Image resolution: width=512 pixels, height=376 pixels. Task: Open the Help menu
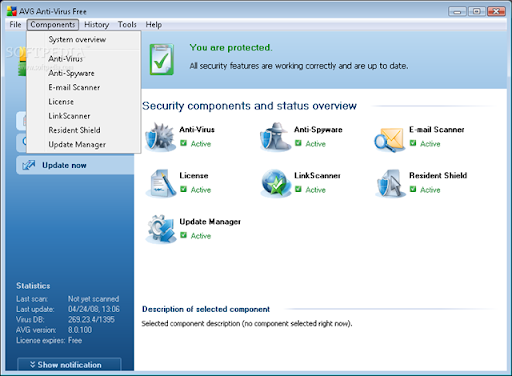point(154,25)
